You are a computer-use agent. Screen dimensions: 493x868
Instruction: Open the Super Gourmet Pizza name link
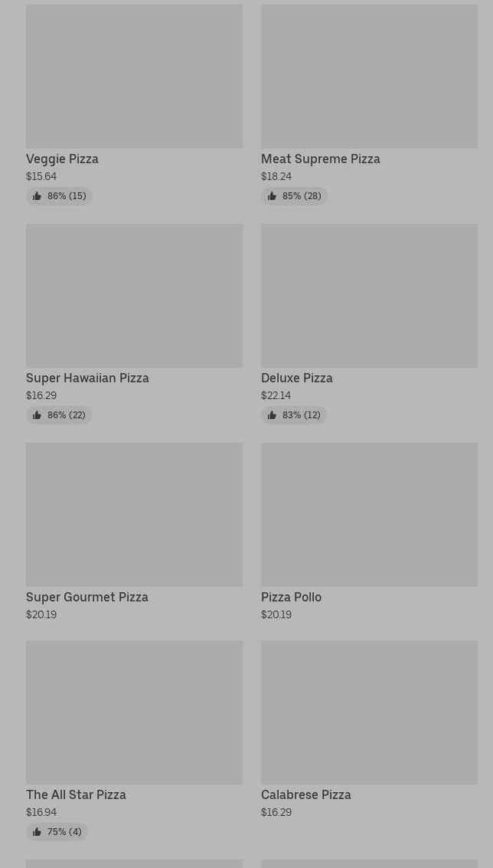tap(87, 597)
